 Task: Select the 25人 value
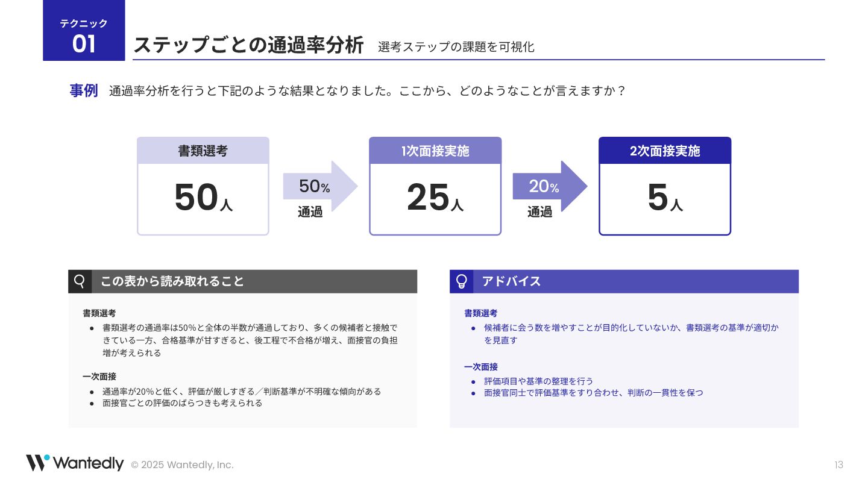435,198
